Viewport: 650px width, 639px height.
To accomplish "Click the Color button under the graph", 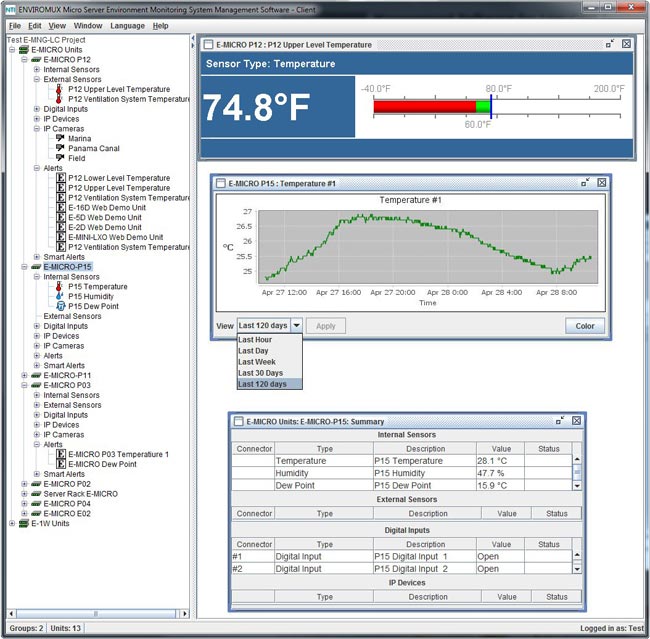I will click(x=585, y=326).
